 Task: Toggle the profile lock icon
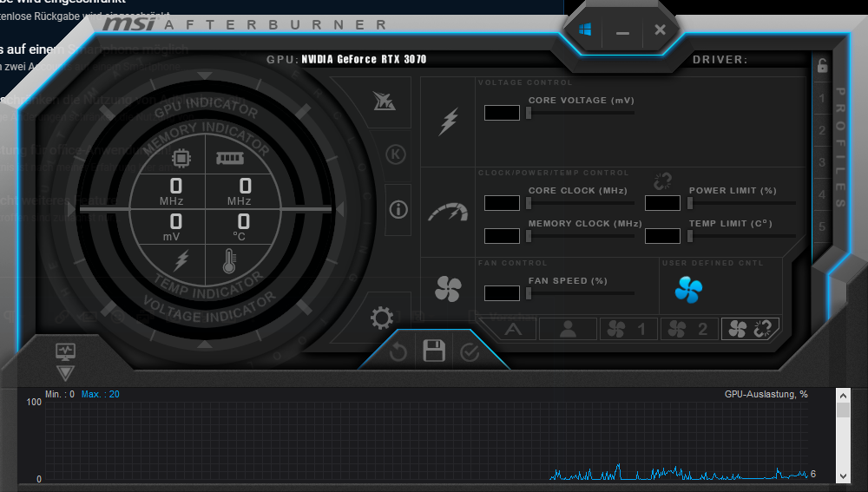click(x=822, y=65)
